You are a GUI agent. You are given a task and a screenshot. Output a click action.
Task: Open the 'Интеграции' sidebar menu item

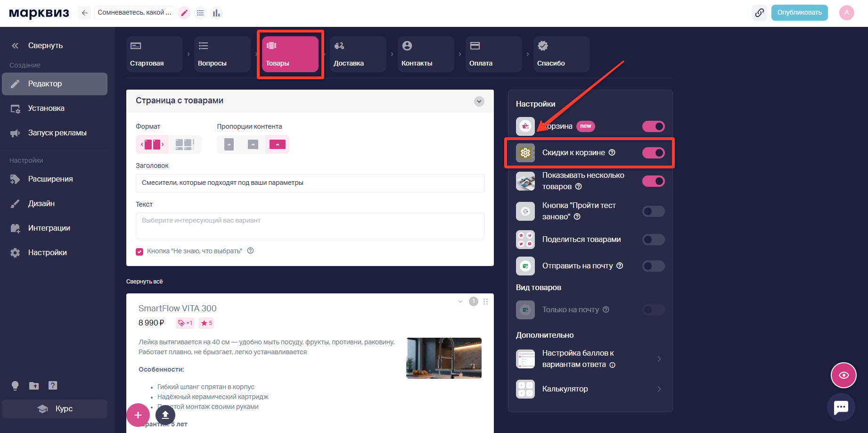[x=49, y=228]
